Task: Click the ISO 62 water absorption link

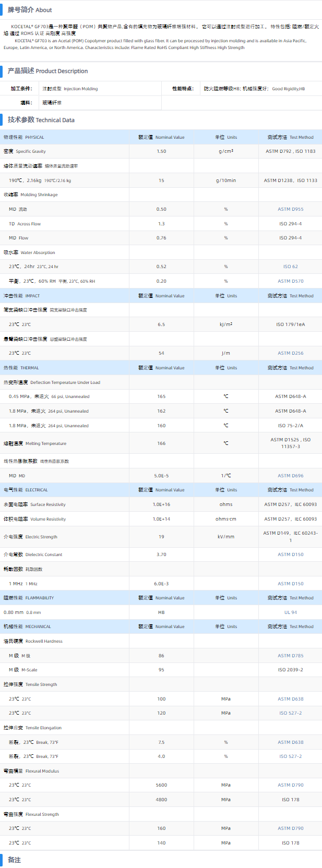Action: pyautogui.click(x=290, y=267)
